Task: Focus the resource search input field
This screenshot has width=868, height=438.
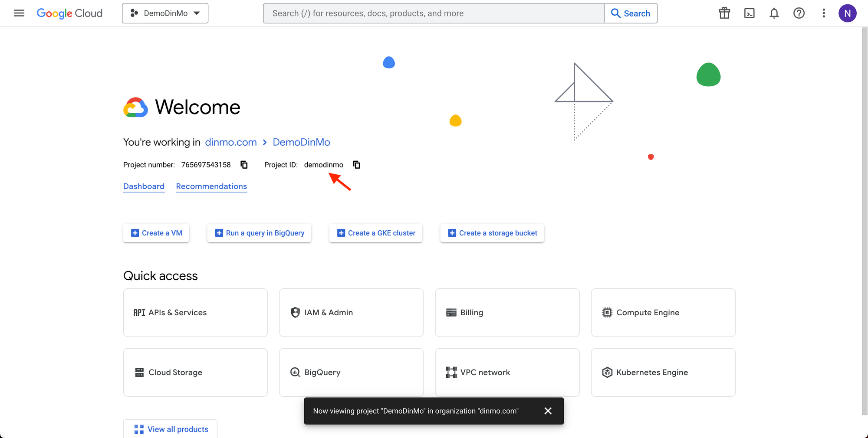Action: (434, 13)
